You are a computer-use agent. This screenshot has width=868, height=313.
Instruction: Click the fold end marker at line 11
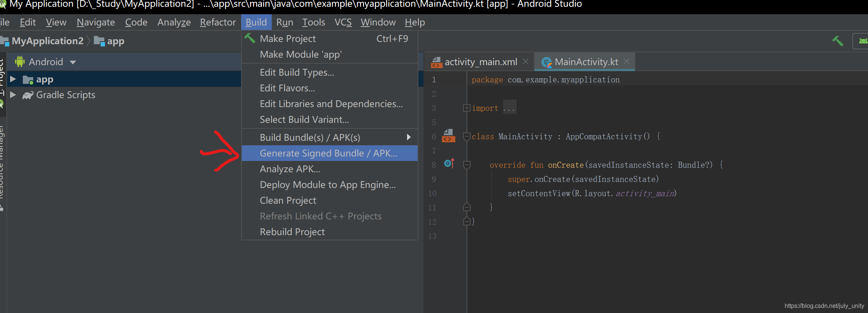click(x=467, y=207)
